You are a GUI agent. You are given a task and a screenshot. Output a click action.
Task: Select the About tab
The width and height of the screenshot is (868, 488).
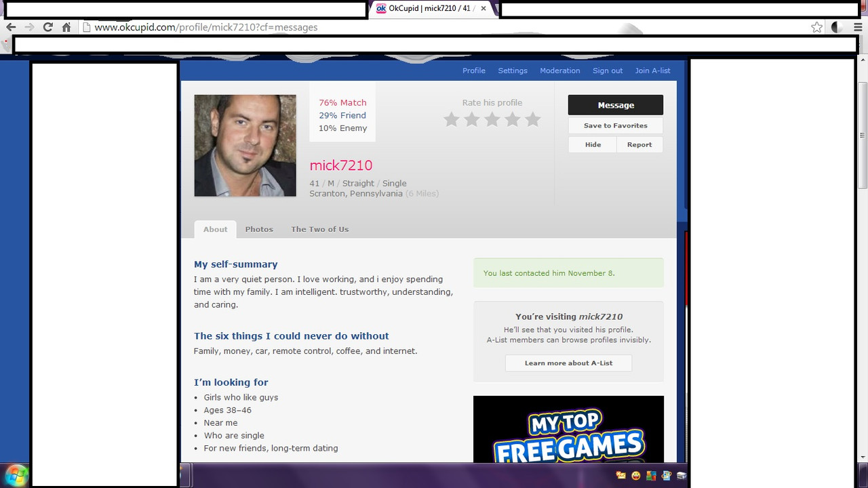(x=216, y=229)
